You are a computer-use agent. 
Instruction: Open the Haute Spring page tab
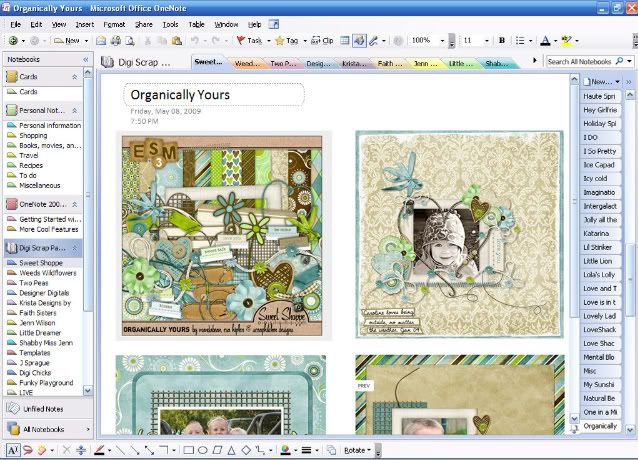[x=600, y=96]
